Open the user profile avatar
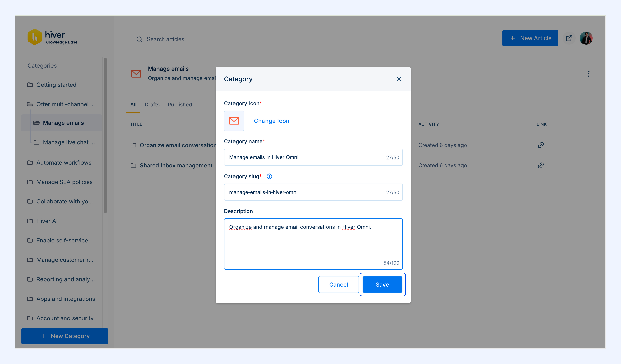The height and width of the screenshot is (364, 621). point(586,38)
